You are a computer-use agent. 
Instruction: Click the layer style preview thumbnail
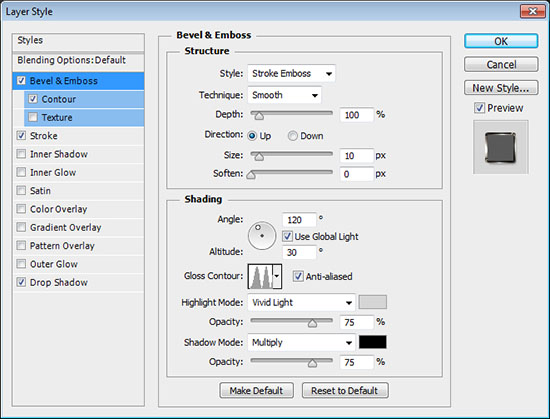click(x=501, y=147)
